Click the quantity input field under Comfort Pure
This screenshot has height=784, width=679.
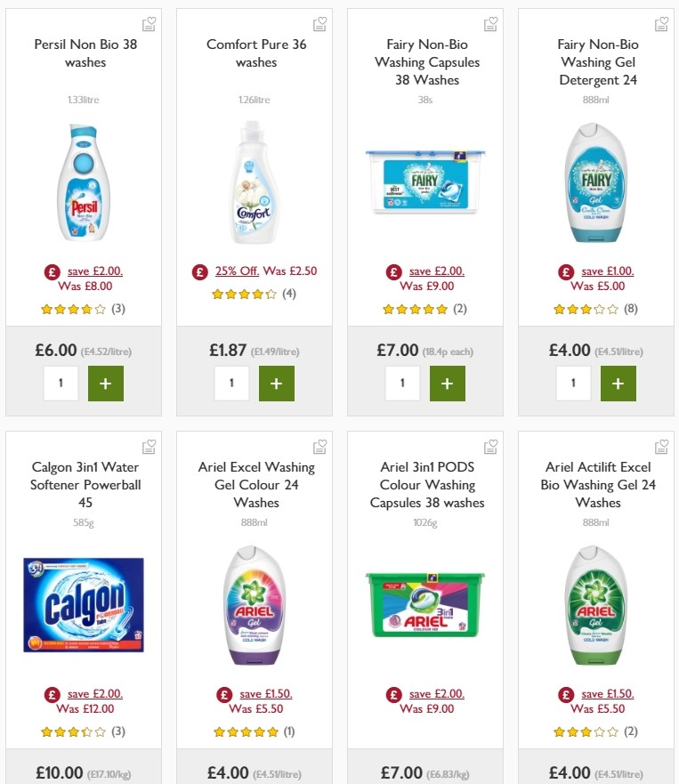(231, 383)
